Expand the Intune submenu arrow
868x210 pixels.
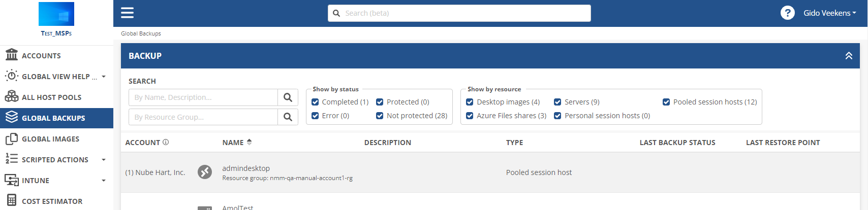104,181
